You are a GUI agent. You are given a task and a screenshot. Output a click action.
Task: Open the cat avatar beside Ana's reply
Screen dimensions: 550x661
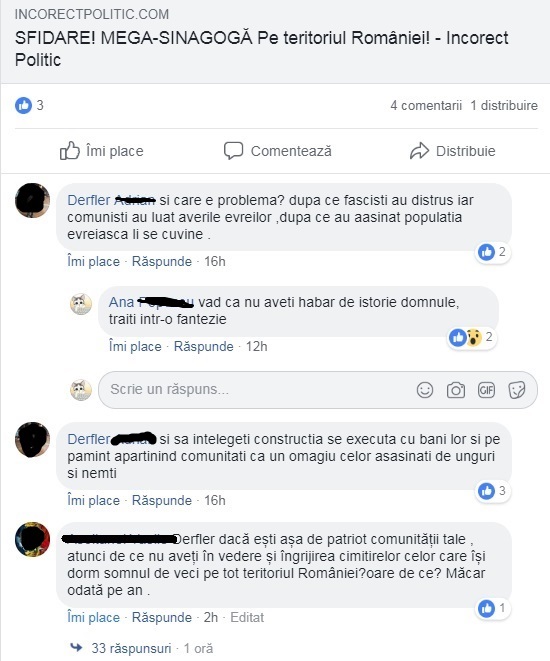80,304
